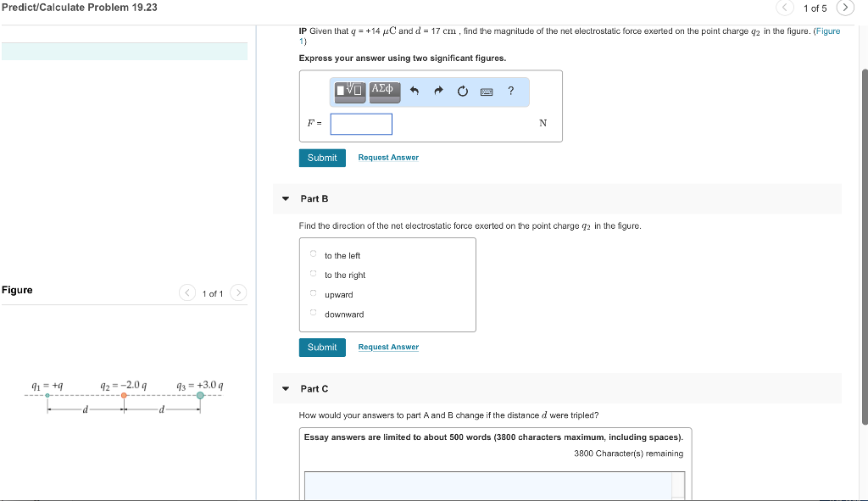Click the figure next arrow

coord(238,292)
